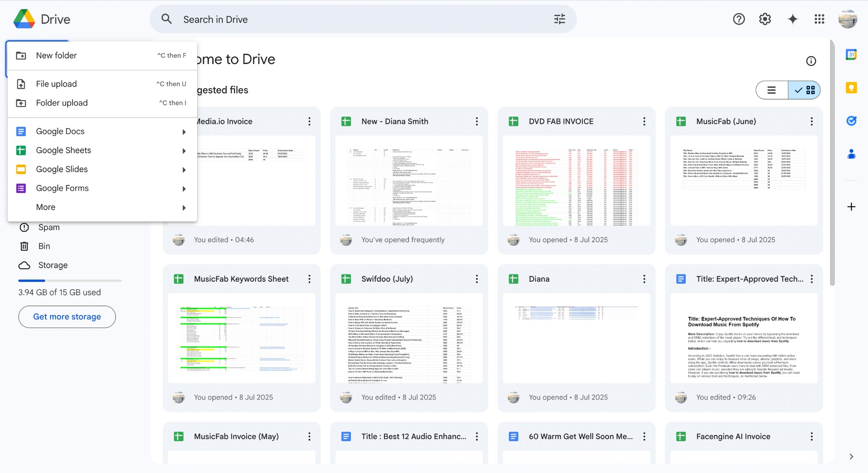Focus the Search in Drive field
This screenshot has width=868, height=473.
pyautogui.click(x=363, y=19)
